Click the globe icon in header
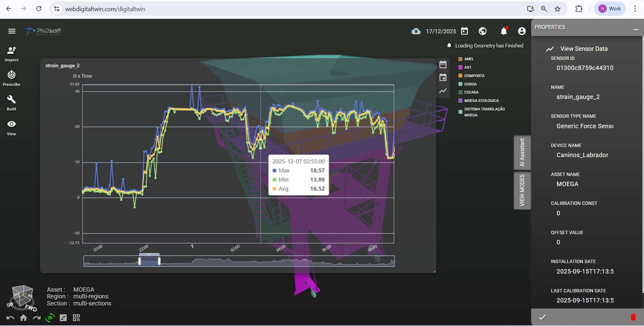The image size is (644, 326). (482, 31)
